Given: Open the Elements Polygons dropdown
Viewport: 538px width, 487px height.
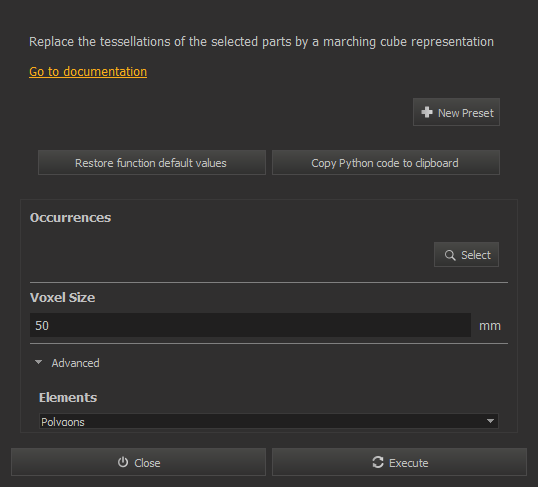Looking at the screenshot, I should pos(269,421).
